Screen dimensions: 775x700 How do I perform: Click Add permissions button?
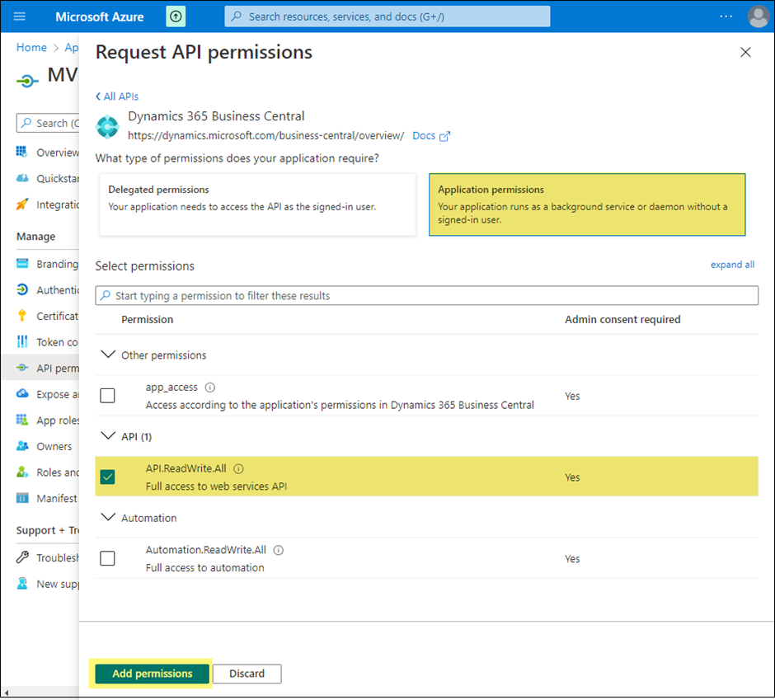pos(153,674)
